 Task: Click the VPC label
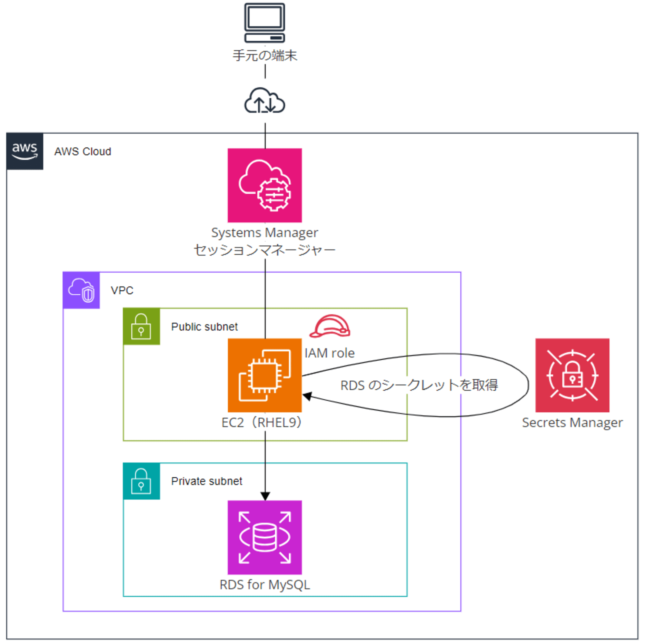[x=122, y=290]
